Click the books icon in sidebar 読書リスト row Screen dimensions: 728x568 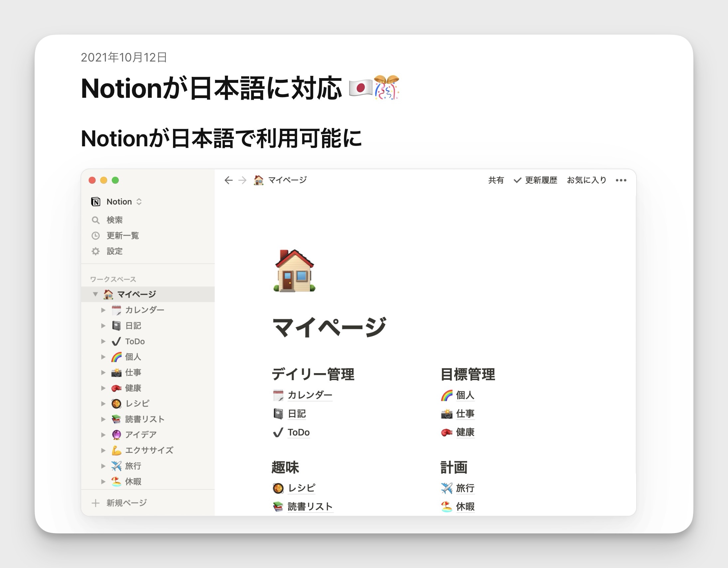point(116,419)
